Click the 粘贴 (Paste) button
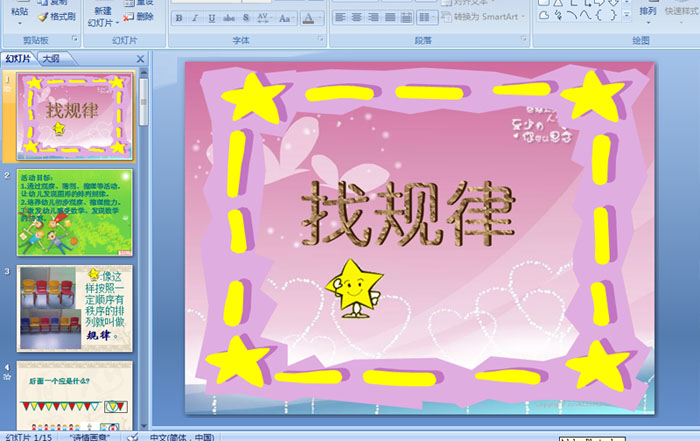 click(19, 12)
